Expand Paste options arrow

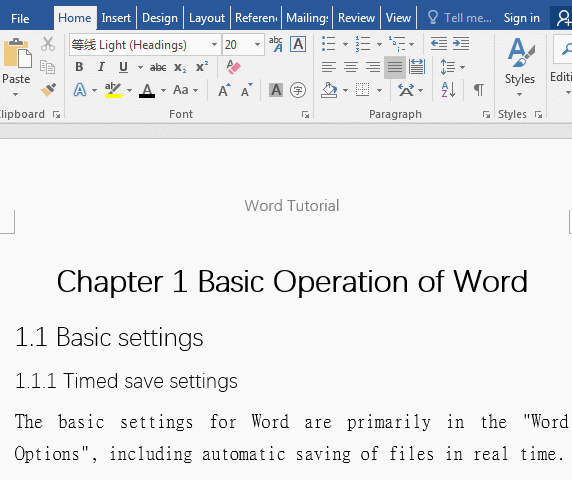point(15,94)
